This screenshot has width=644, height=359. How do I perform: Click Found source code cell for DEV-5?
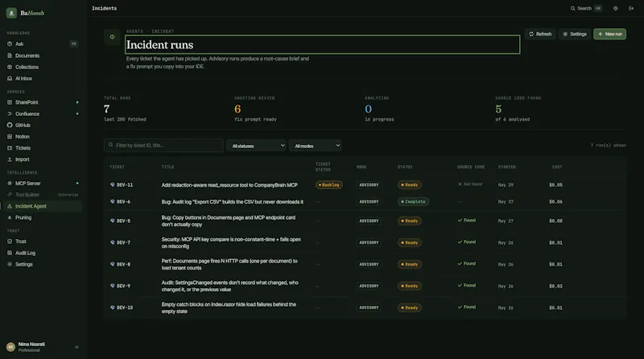coord(467,221)
